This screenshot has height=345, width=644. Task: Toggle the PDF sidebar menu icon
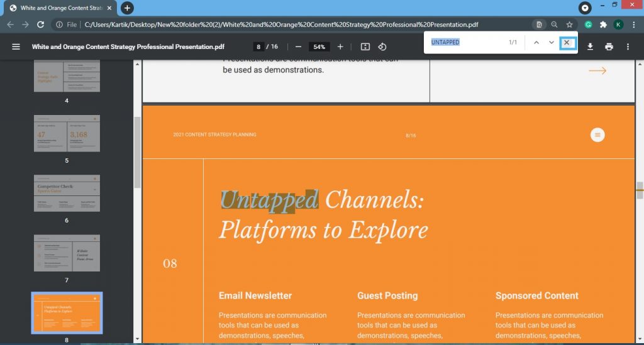click(16, 47)
